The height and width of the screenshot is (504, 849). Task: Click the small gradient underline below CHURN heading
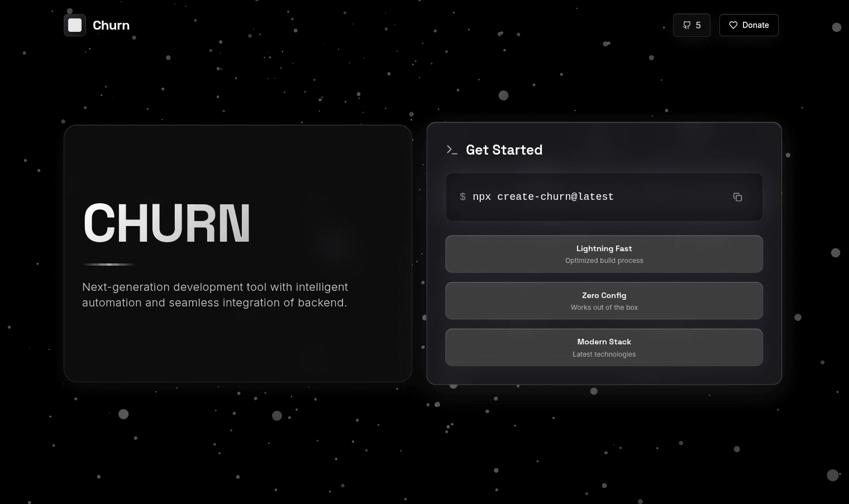point(108,264)
